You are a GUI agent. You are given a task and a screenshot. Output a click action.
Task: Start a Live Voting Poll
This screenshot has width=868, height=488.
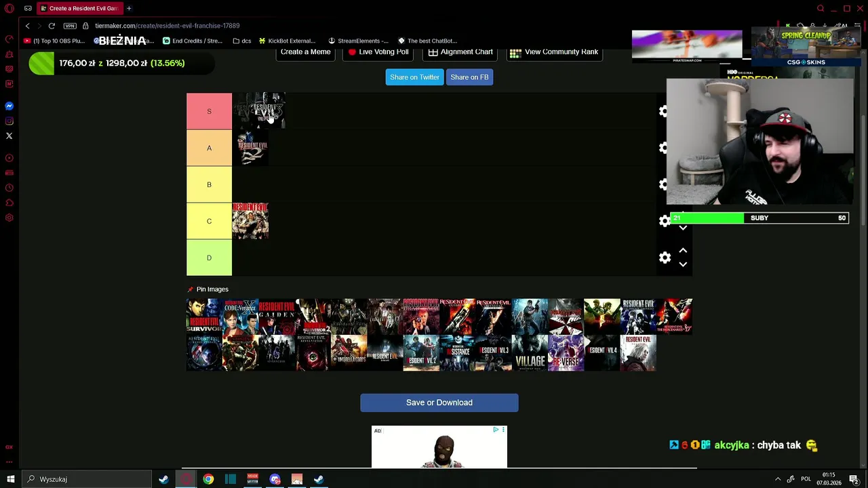[378, 53]
